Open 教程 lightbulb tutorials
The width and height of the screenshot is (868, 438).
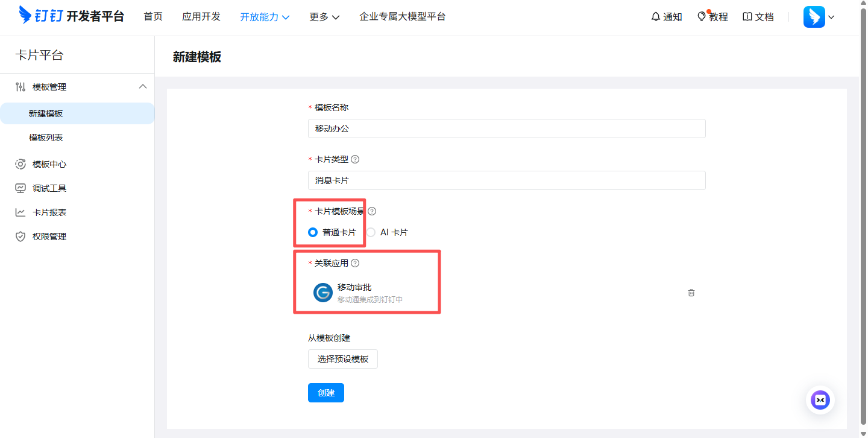[712, 17]
